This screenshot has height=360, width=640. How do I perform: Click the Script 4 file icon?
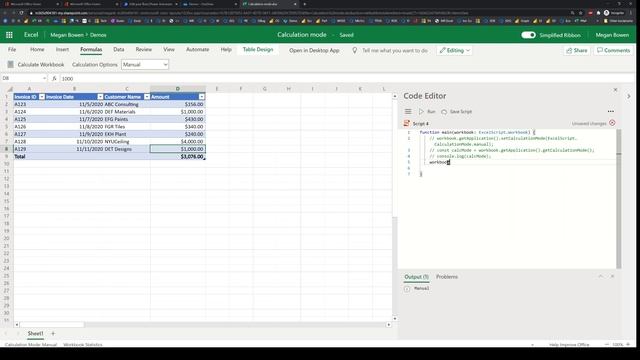coord(407,123)
